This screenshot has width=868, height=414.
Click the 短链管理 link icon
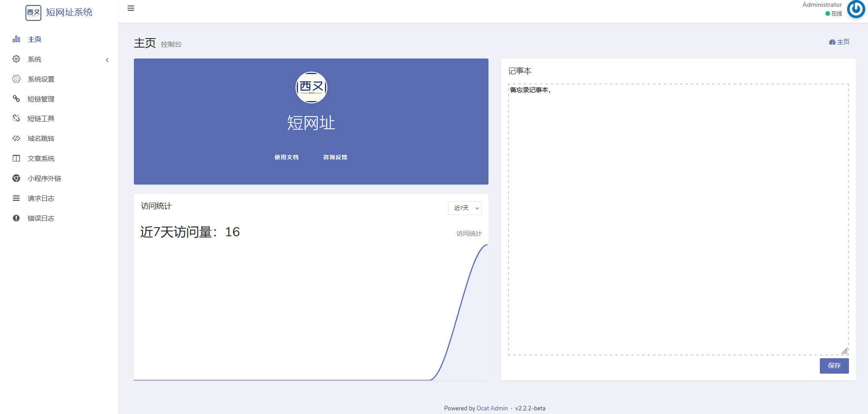tap(16, 99)
